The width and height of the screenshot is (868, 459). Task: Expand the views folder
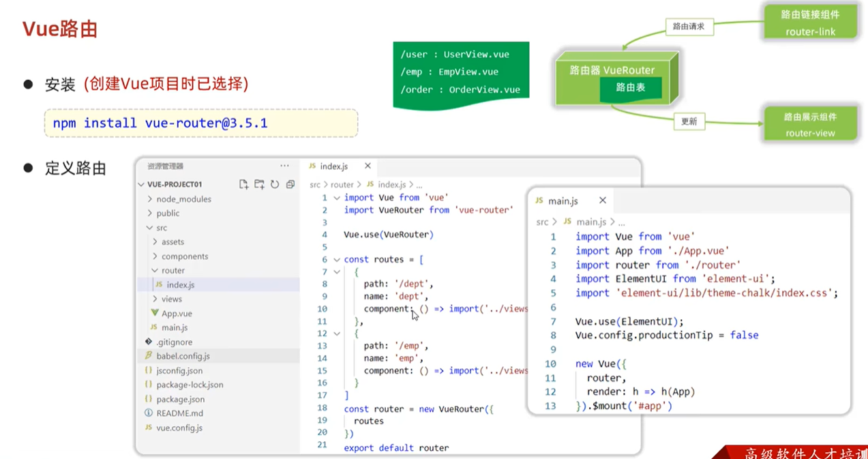coord(155,299)
